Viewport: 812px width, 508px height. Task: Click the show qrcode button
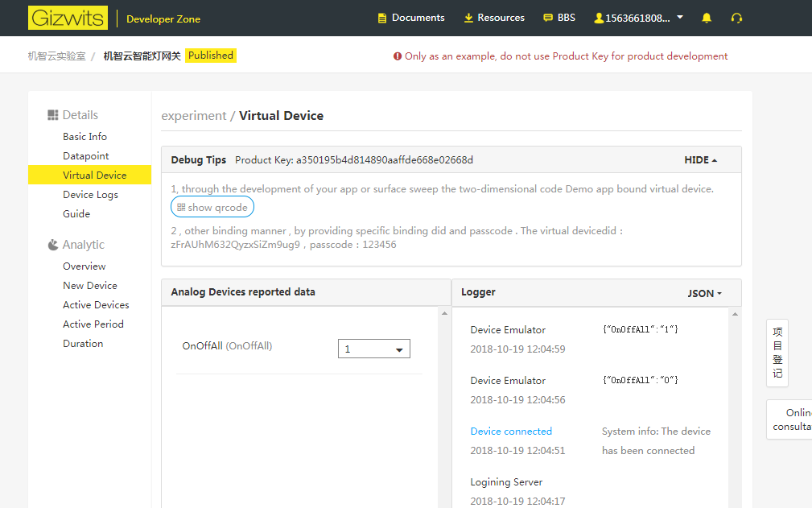coord(212,208)
